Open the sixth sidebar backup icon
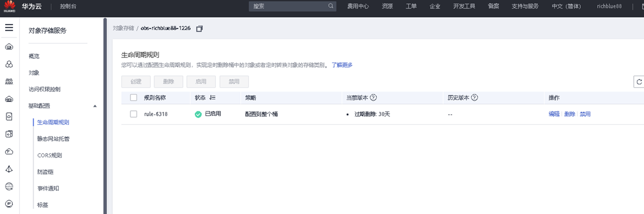Image resolution: width=644 pixels, height=214 pixels. pos(9,134)
